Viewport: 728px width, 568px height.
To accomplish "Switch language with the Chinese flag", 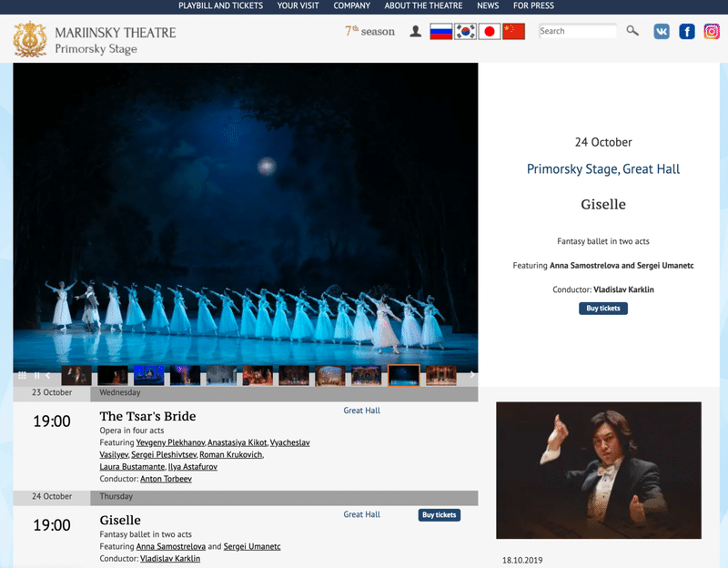I will [x=513, y=32].
